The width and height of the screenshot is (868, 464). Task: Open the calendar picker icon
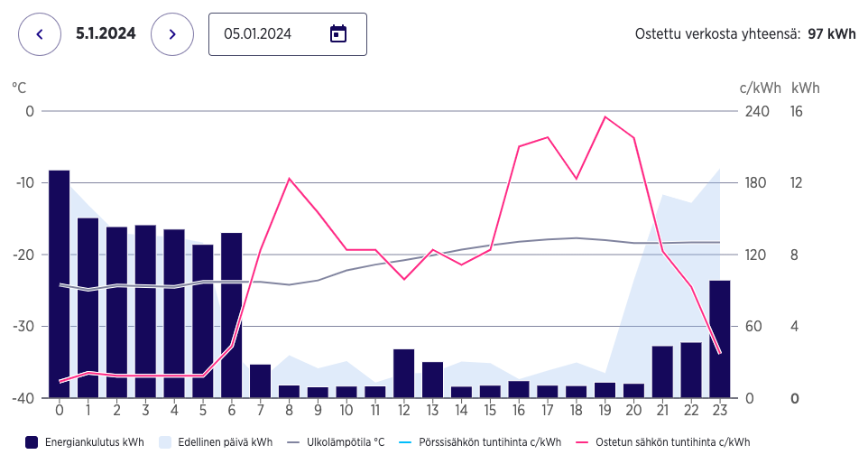pos(338,34)
